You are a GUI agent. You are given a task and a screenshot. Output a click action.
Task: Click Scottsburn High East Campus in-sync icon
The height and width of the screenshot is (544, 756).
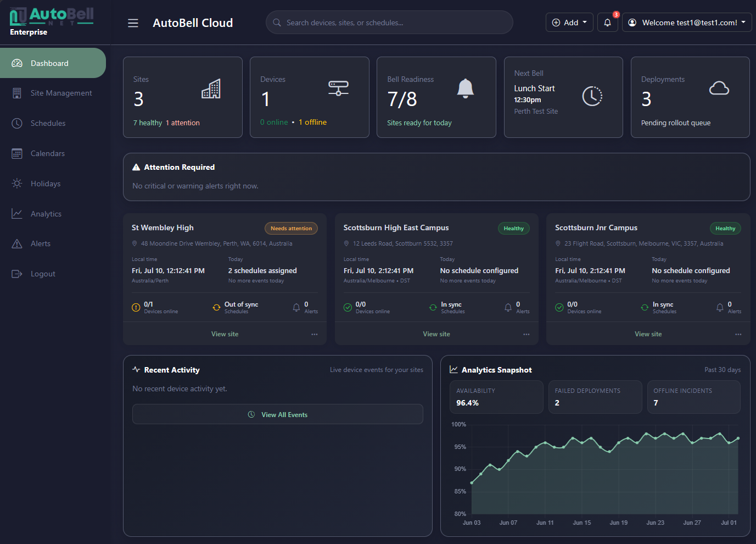pyautogui.click(x=433, y=308)
